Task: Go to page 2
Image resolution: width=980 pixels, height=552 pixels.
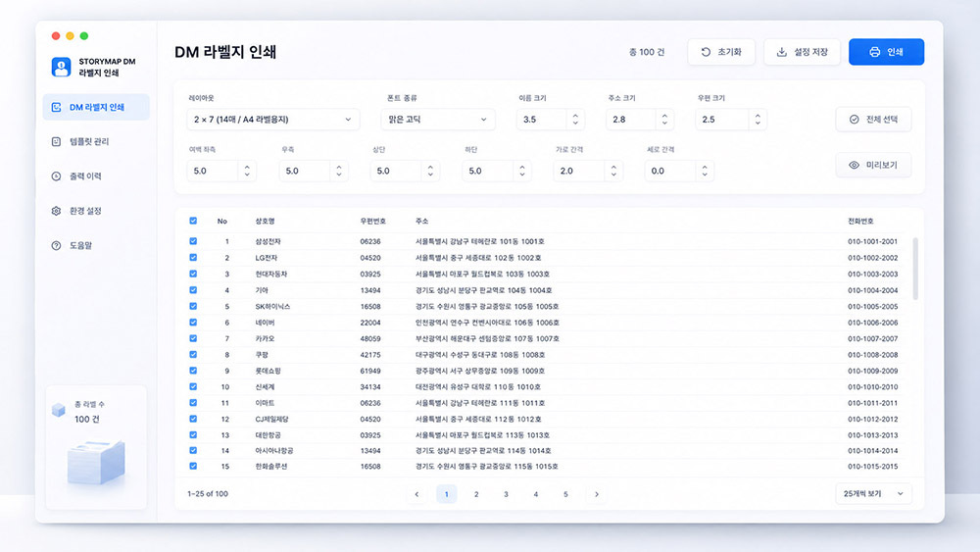Action: tap(476, 494)
